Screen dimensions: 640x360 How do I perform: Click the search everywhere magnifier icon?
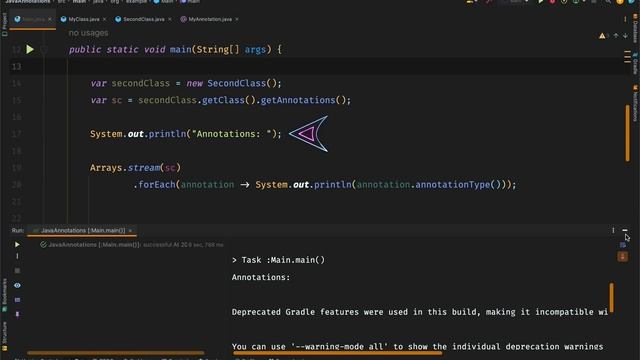tap(608, 2)
